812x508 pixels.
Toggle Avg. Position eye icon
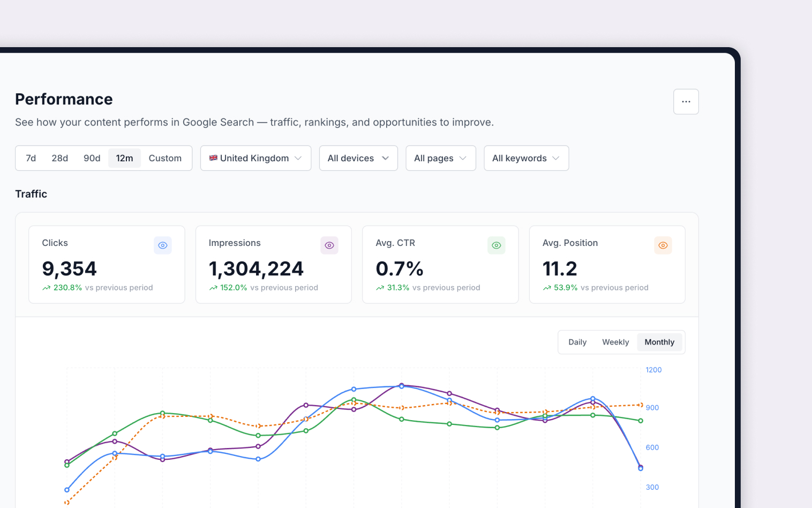tap(663, 245)
